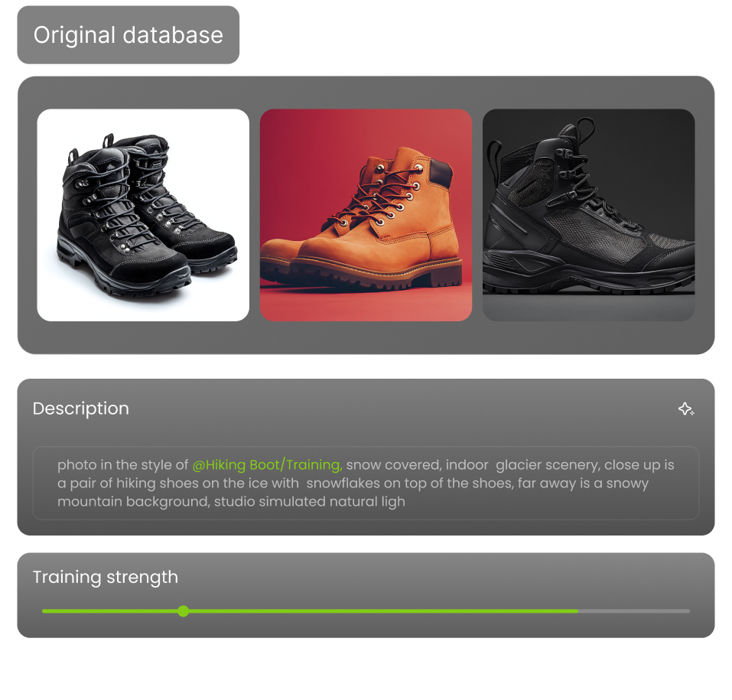The width and height of the screenshot is (732, 700).
Task: Click the @Hiking Boot/Training tag
Action: point(267,465)
